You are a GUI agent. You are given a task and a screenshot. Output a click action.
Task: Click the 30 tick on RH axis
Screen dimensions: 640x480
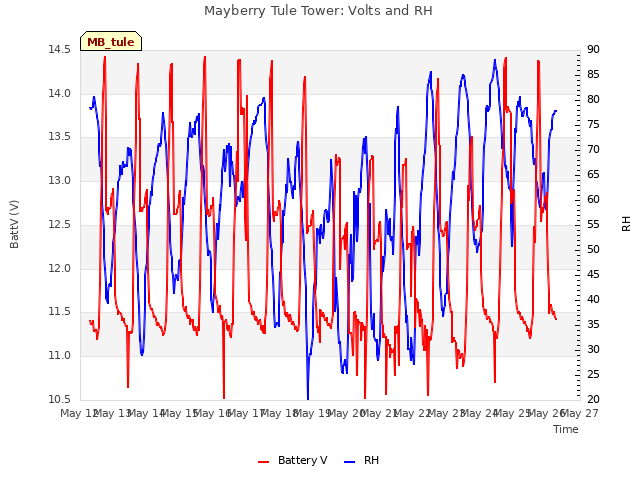[x=593, y=349]
